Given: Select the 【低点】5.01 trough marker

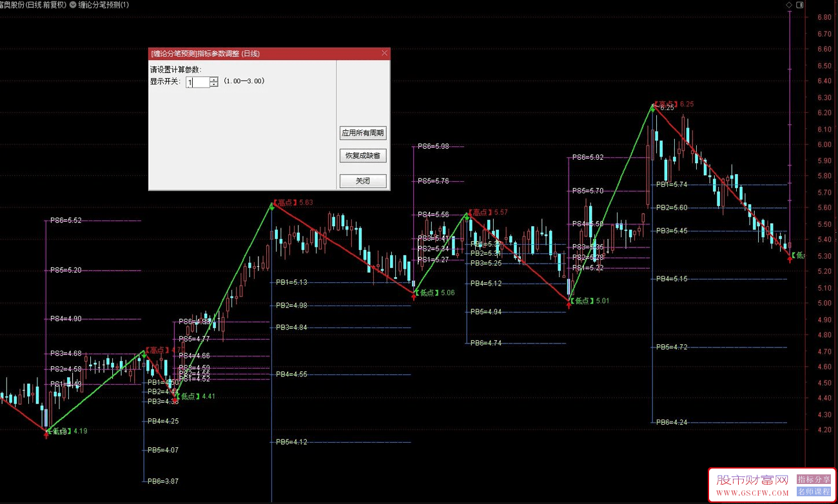Looking at the screenshot, I should pyautogui.click(x=589, y=301).
